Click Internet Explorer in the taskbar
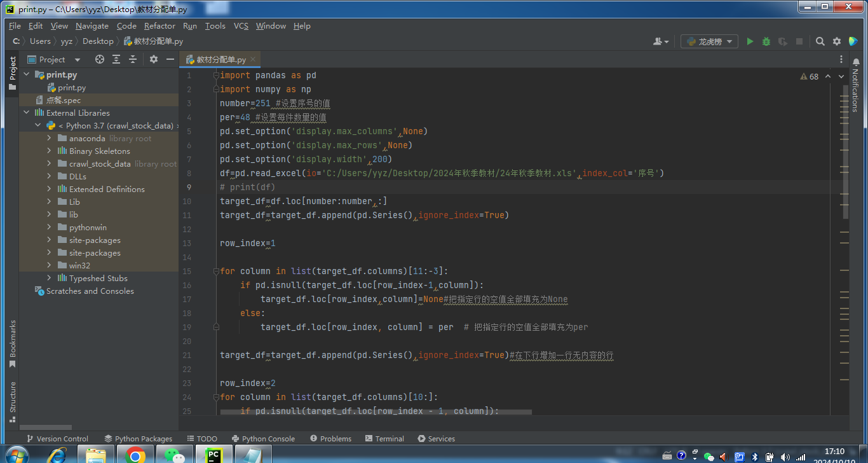 click(57, 455)
